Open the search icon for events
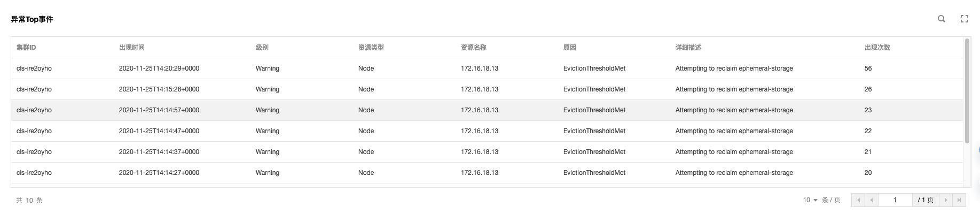Image resolution: width=980 pixels, height=215 pixels. [942, 19]
